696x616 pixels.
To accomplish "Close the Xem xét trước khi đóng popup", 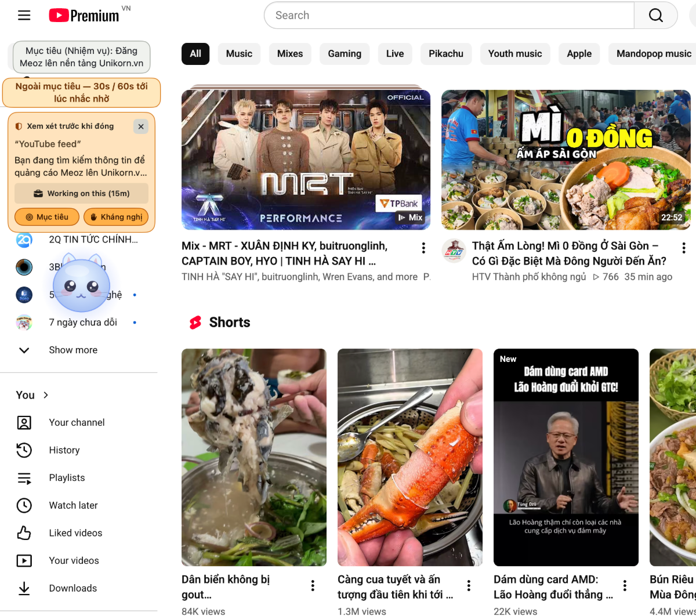I will (x=140, y=126).
